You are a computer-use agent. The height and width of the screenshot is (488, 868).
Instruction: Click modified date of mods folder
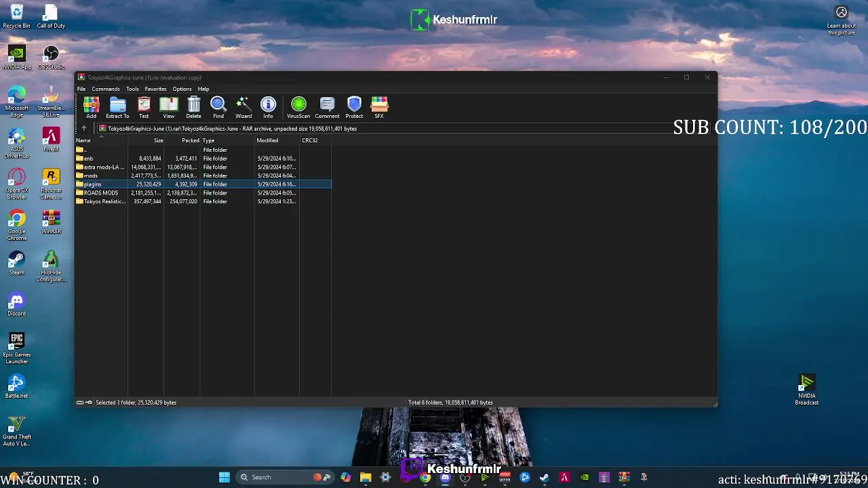tap(277, 176)
